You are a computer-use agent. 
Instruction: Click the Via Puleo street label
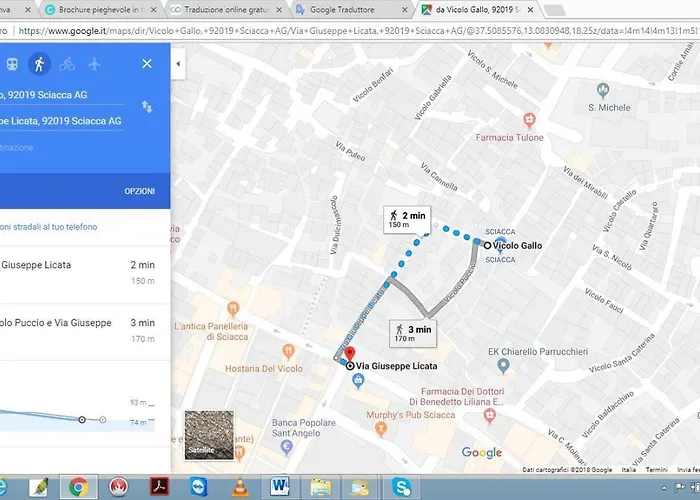point(350,151)
